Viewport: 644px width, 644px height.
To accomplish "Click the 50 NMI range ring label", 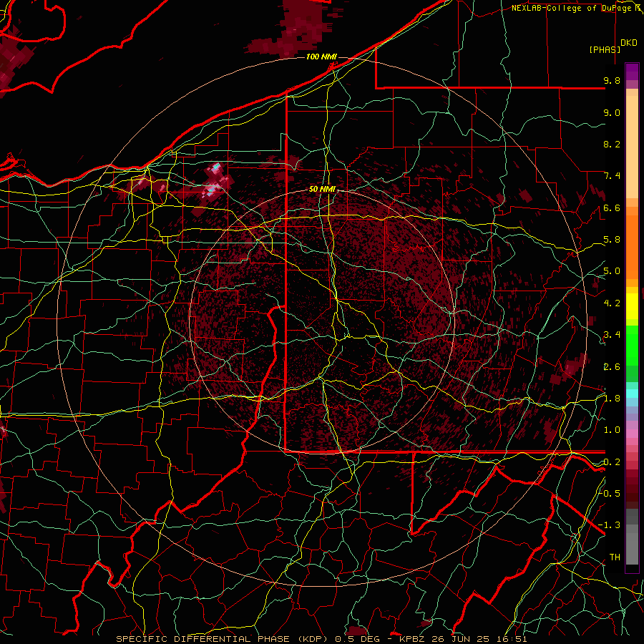I will [x=323, y=189].
